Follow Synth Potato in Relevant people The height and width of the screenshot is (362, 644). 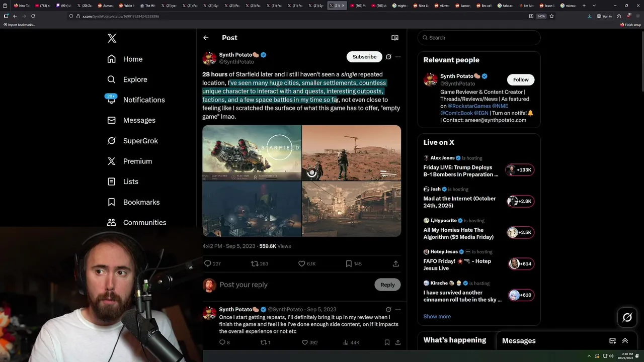tap(521, 79)
